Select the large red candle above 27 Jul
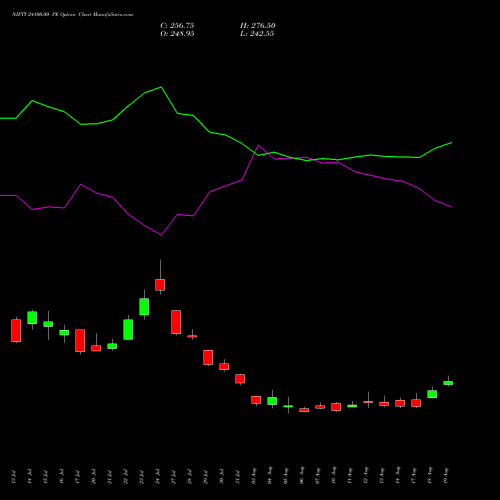 [x=176, y=322]
